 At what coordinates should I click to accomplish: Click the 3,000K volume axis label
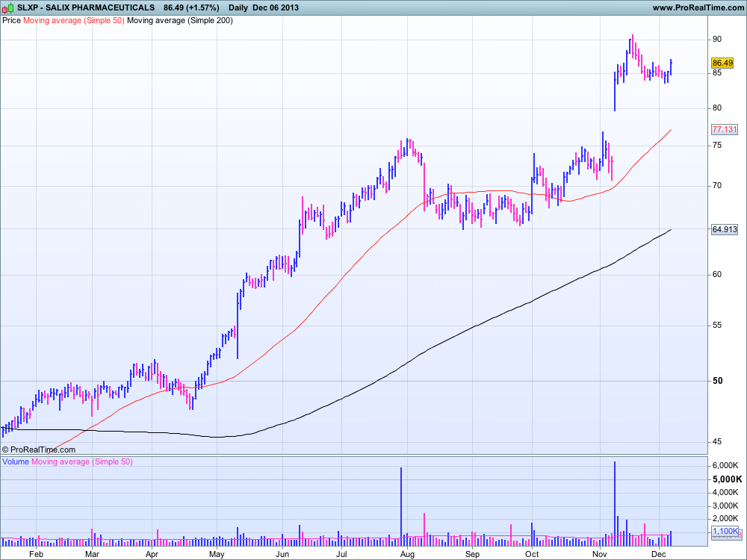[x=725, y=505]
